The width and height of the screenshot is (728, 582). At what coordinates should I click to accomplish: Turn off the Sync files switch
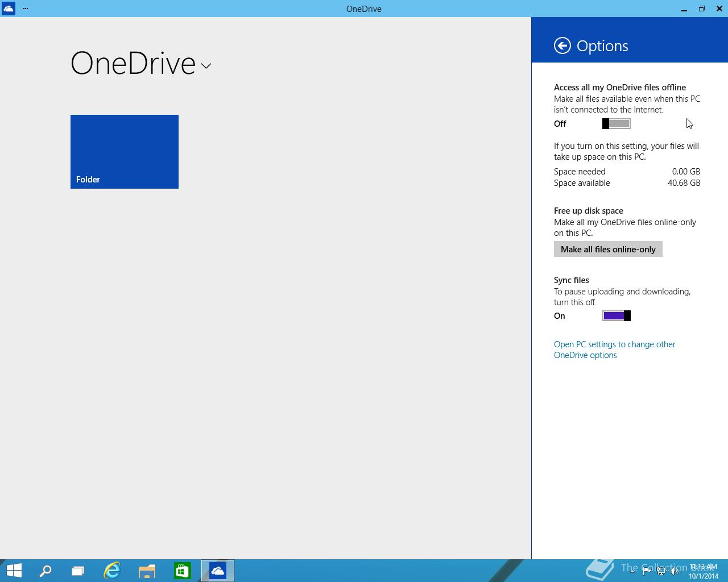[x=617, y=316]
